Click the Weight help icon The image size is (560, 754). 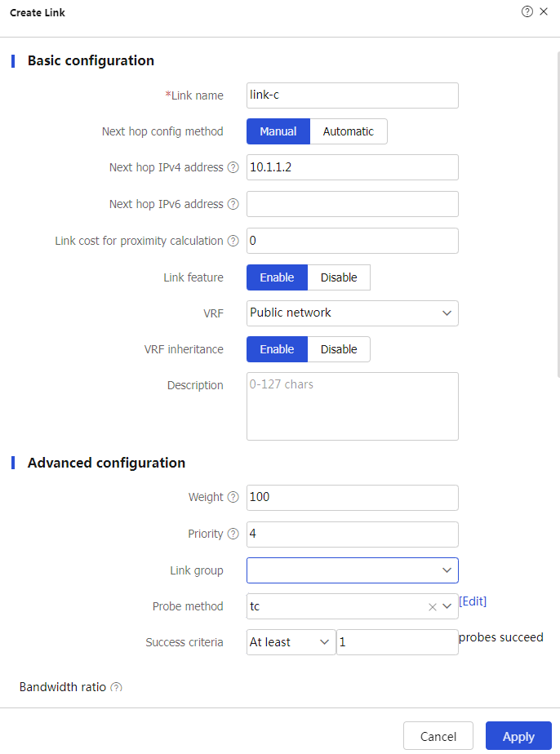233,497
